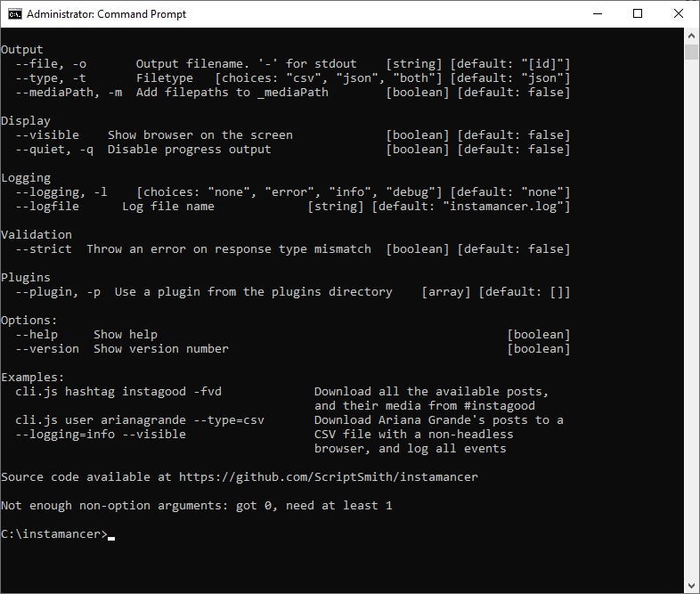Click the 'Examples:' section heading

click(x=33, y=378)
